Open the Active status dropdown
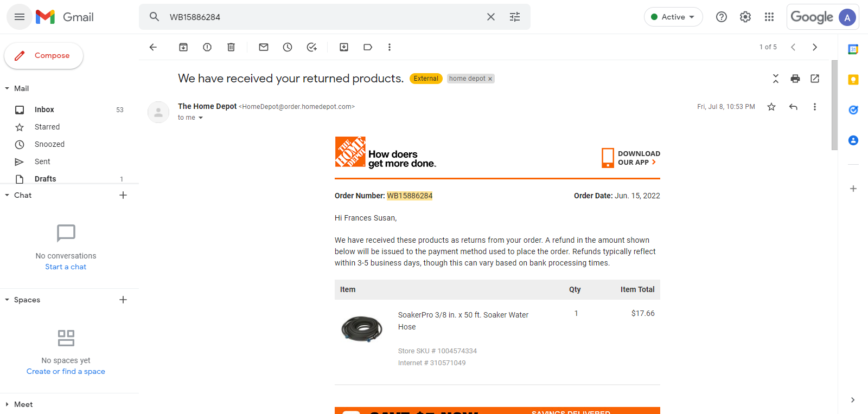Image resolution: width=868 pixels, height=414 pixels. point(673,17)
